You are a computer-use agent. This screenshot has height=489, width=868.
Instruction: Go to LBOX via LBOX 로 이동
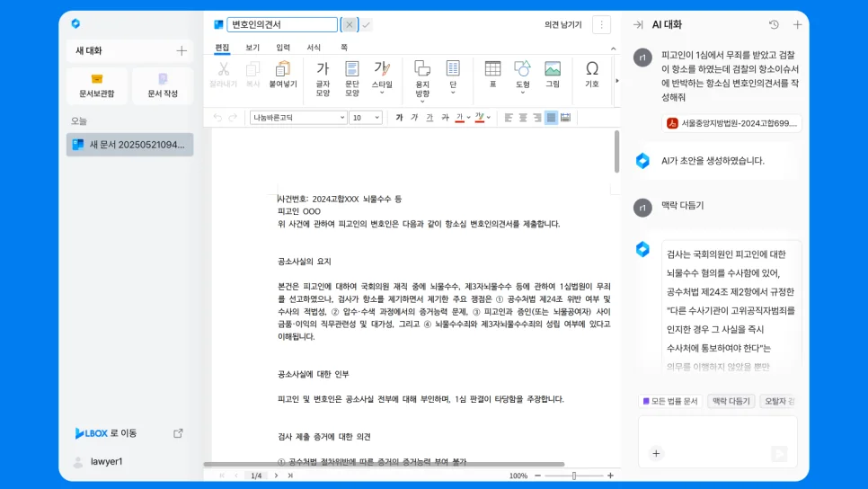click(x=106, y=433)
